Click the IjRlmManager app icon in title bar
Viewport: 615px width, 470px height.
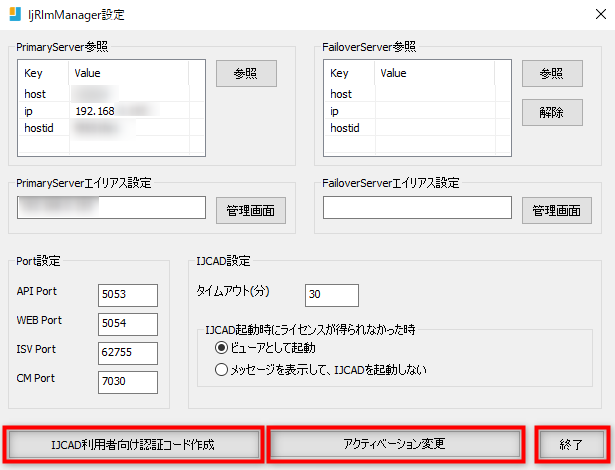[x=15, y=14]
